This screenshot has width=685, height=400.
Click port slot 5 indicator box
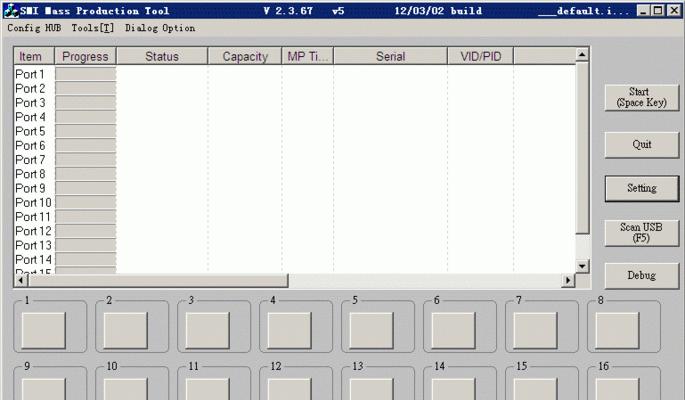(x=371, y=331)
